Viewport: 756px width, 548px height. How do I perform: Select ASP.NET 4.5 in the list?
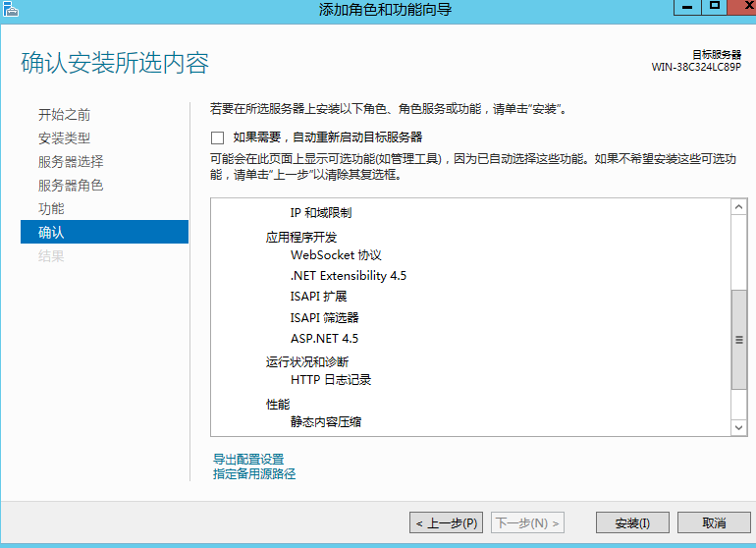324,339
